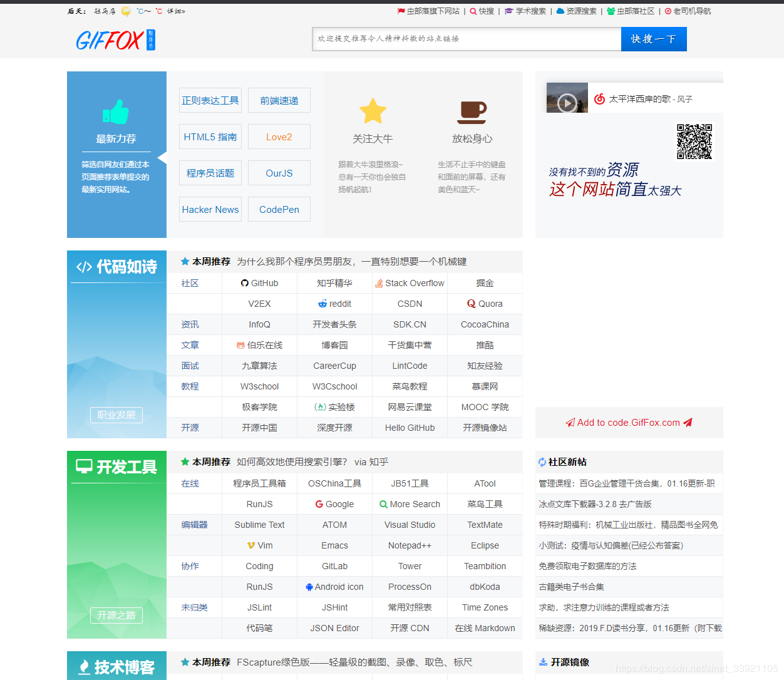Open 如何高效地使用搜索引擎 recommendation
This screenshot has width=784, height=680.
[x=312, y=462]
